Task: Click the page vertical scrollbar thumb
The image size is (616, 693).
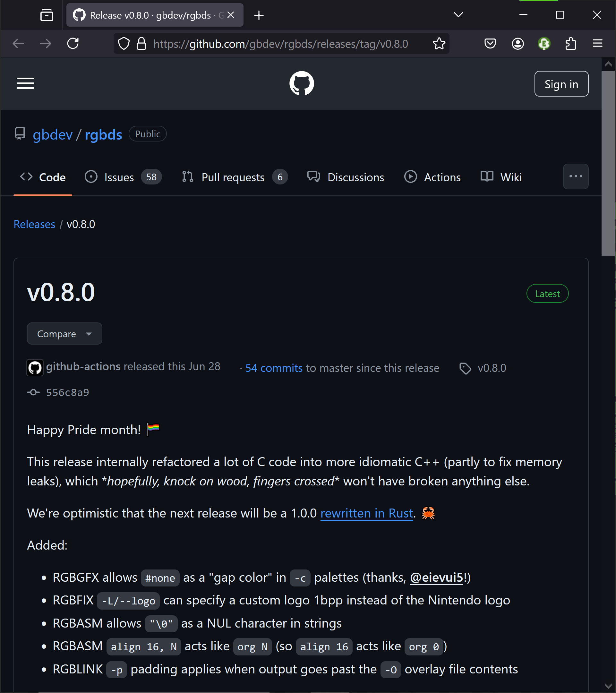Action: [x=608, y=163]
